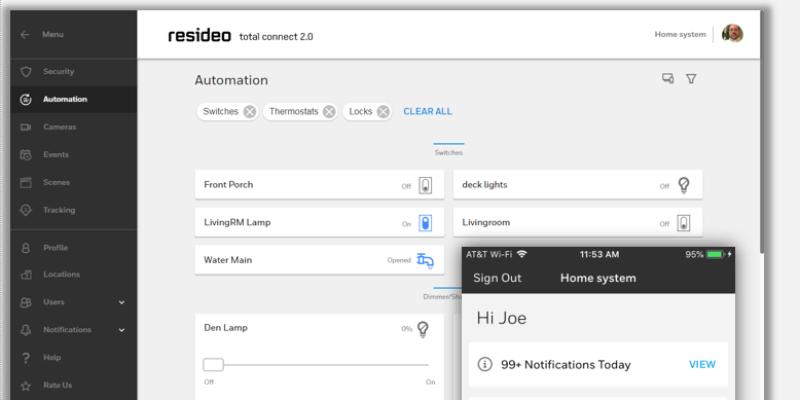Remove the Locks filter chip
This screenshot has width=800, height=400.
(382, 112)
